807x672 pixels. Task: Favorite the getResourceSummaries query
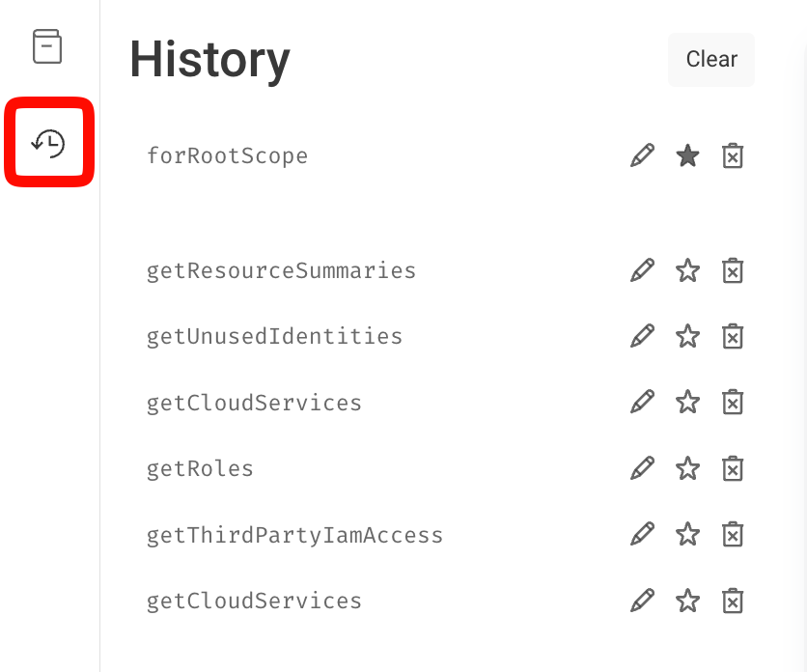687,270
